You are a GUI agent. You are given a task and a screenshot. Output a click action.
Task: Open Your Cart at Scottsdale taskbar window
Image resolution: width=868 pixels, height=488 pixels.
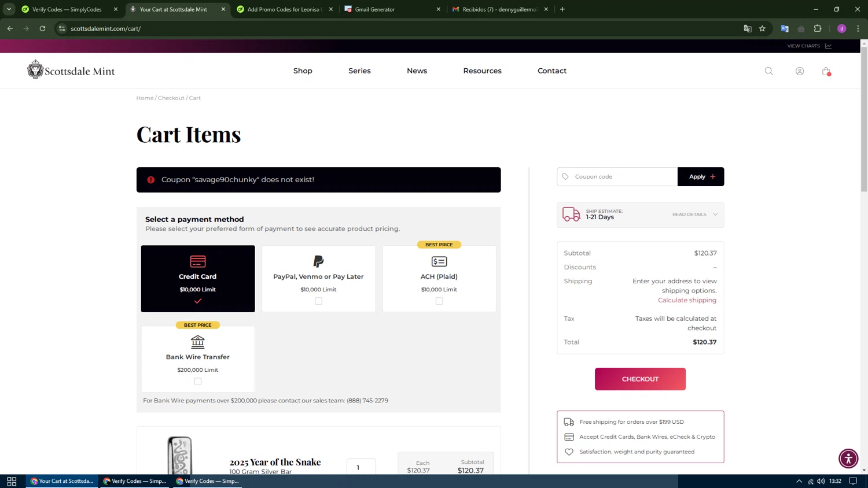tap(62, 481)
